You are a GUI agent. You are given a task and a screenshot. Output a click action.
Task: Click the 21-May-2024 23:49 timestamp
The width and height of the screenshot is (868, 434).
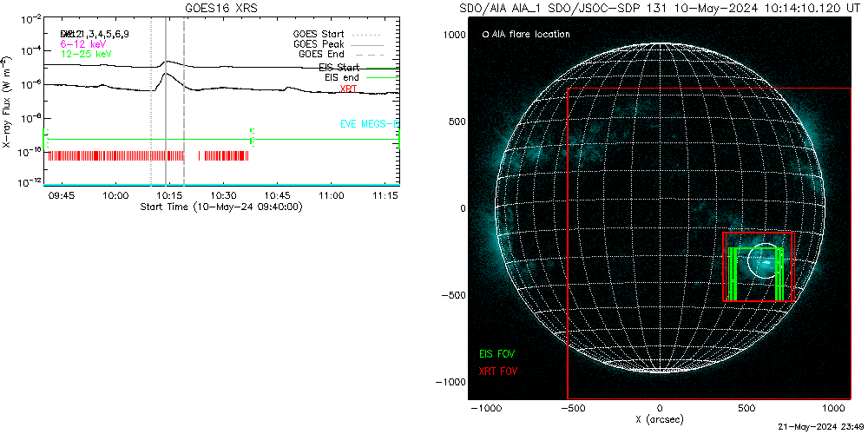tap(819, 429)
